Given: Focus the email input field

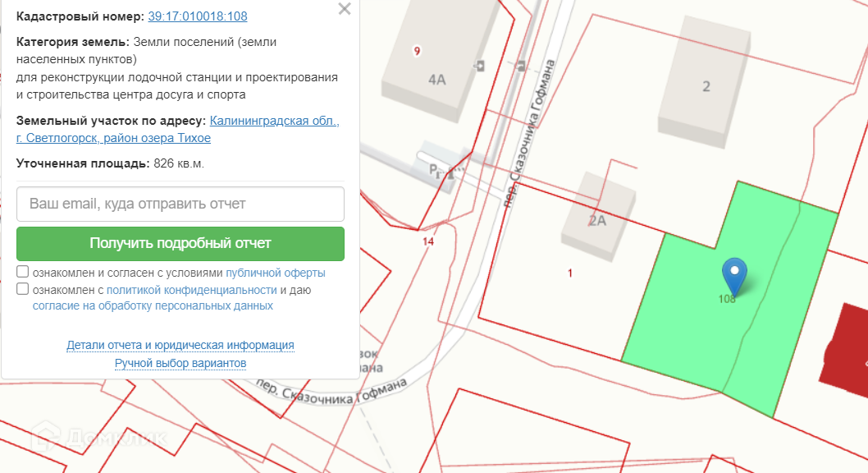Looking at the screenshot, I should 180,204.
